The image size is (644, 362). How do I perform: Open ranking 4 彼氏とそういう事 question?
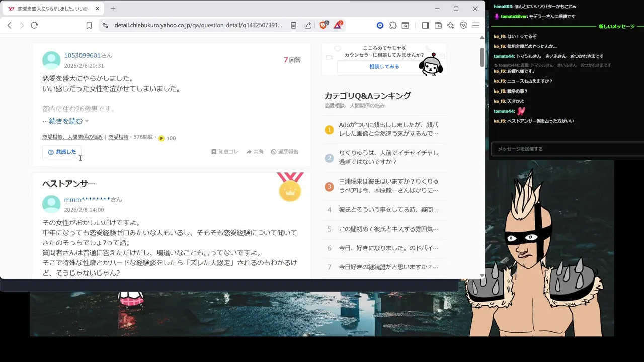(389, 210)
